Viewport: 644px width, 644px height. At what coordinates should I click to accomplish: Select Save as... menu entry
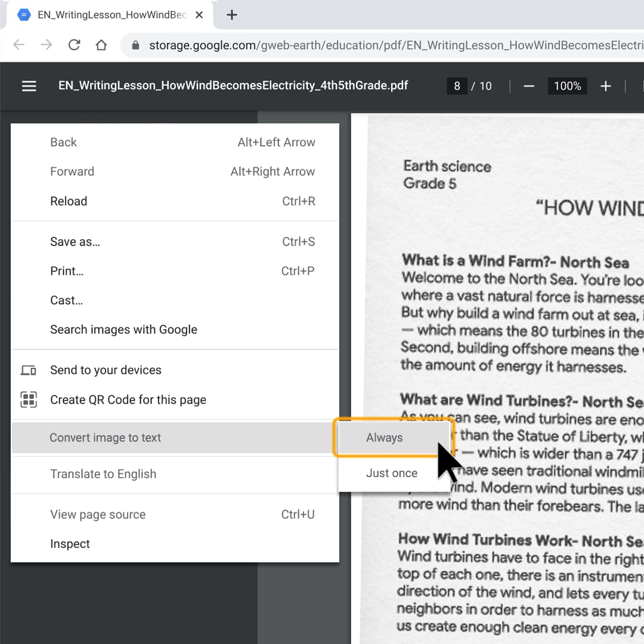click(175, 241)
